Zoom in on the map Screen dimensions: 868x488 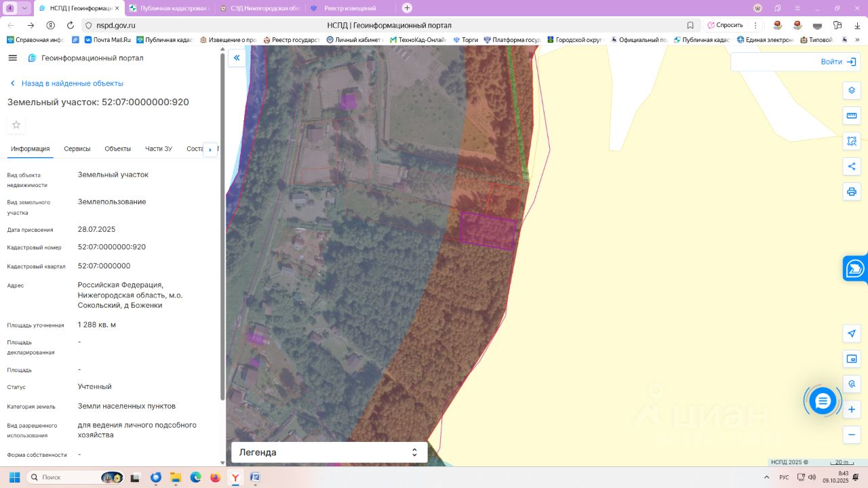pos(852,409)
